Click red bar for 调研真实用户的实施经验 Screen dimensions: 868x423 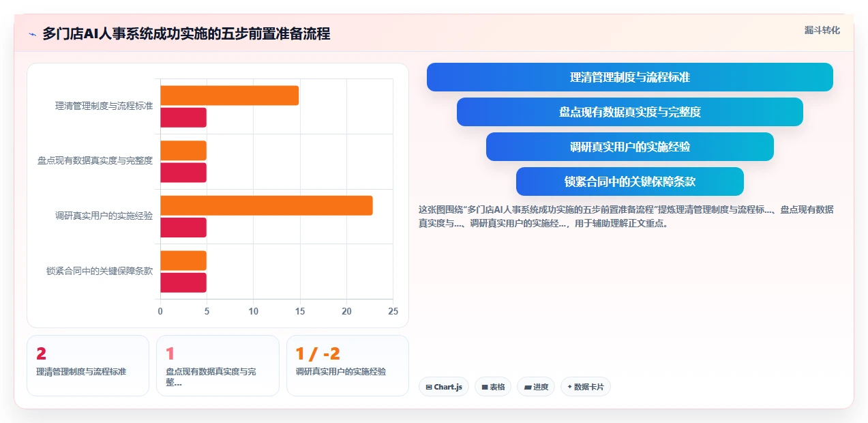183,227
